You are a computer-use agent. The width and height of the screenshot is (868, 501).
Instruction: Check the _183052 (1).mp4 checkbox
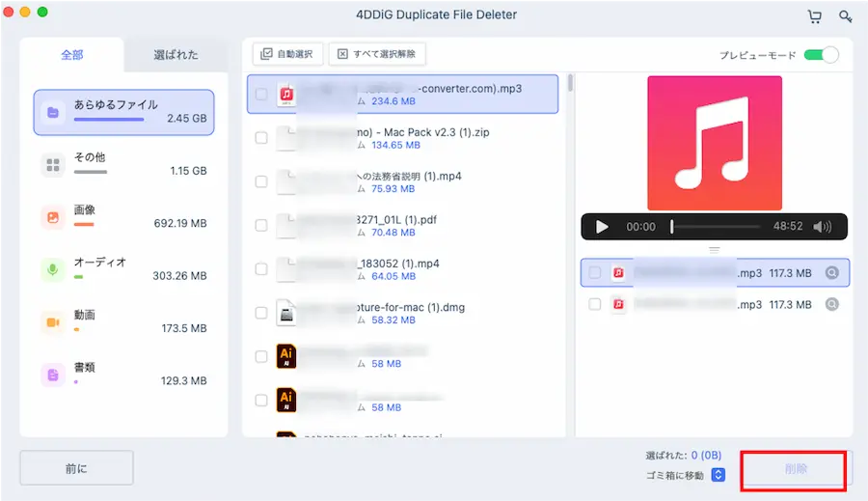pyautogui.click(x=261, y=269)
